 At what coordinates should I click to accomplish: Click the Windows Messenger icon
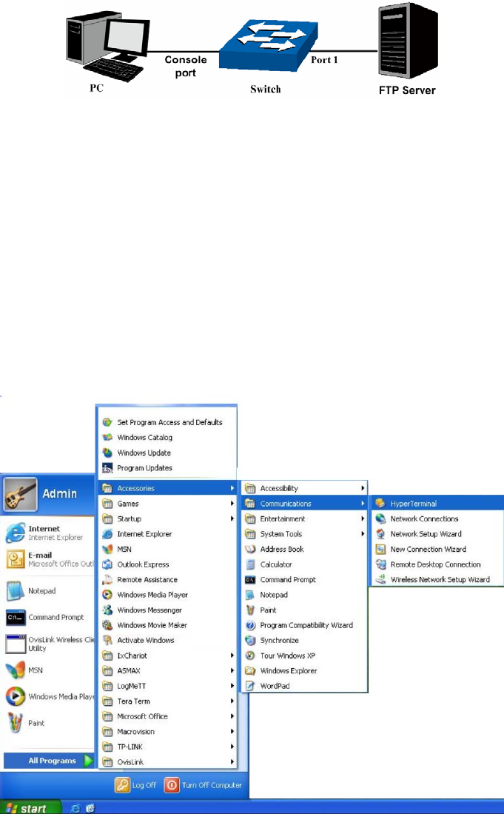coord(107,610)
